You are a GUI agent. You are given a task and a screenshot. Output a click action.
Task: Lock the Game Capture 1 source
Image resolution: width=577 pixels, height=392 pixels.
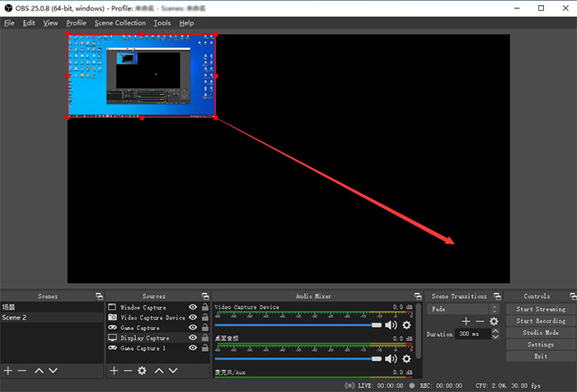point(205,348)
